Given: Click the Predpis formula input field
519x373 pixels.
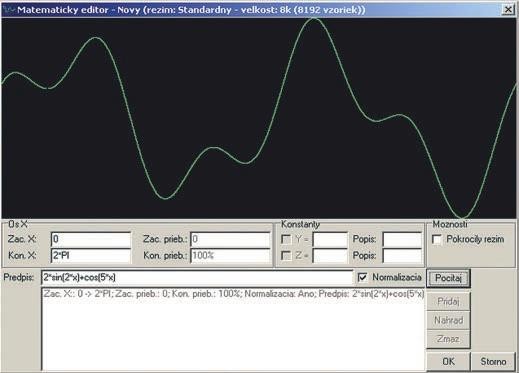Looking at the screenshot, I should tap(197, 277).
